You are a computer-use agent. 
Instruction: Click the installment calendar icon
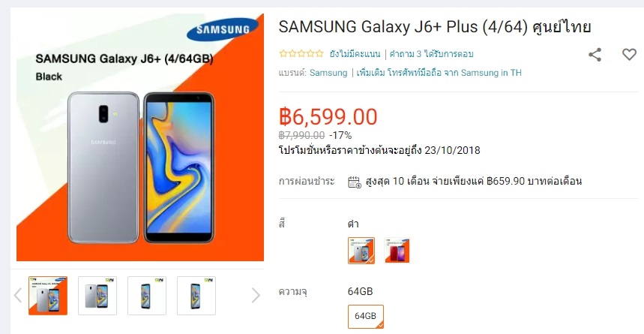click(355, 182)
